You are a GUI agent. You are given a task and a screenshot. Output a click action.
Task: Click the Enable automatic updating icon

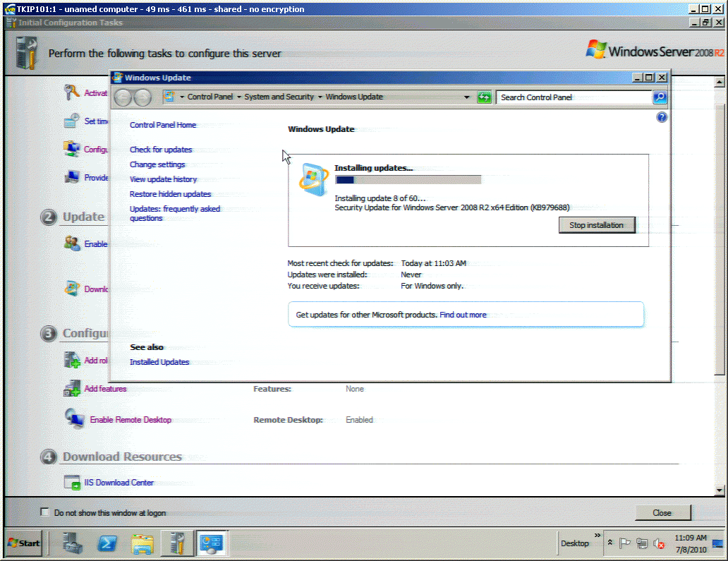[x=72, y=243]
